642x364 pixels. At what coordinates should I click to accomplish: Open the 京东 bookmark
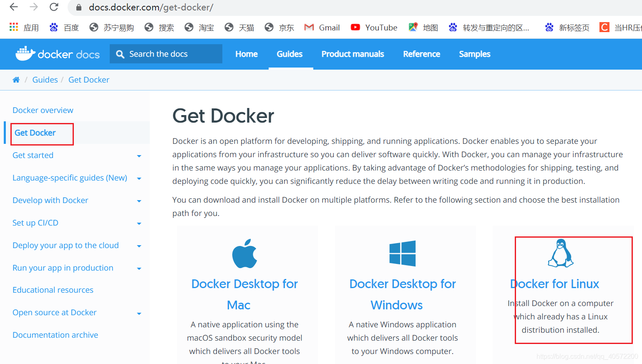279,28
